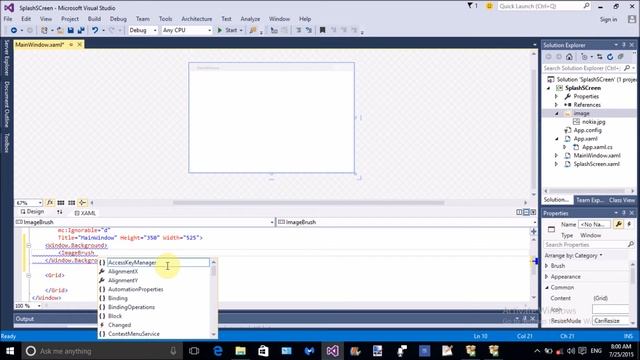Click the New Project toolbar icon
Image resolution: width=640 pixels, height=360 pixels.
pyautogui.click(x=44, y=30)
